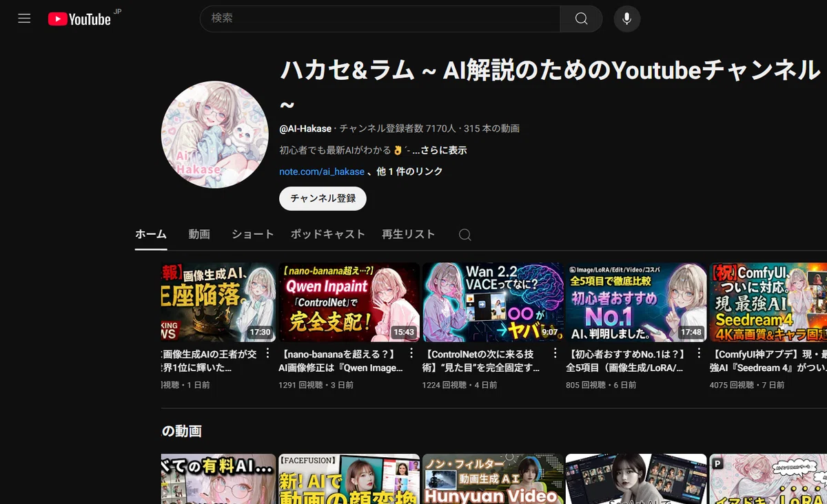Open options menu for Qwen Inpaint video
The width and height of the screenshot is (827, 504).
(411, 353)
